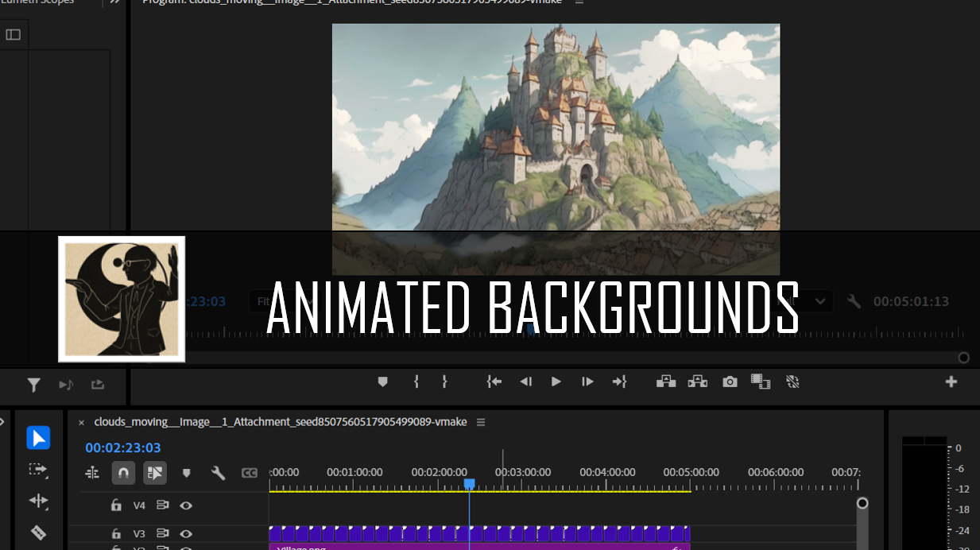Click the Mark Out brace button
The image size is (980, 550).
(x=444, y=382)
